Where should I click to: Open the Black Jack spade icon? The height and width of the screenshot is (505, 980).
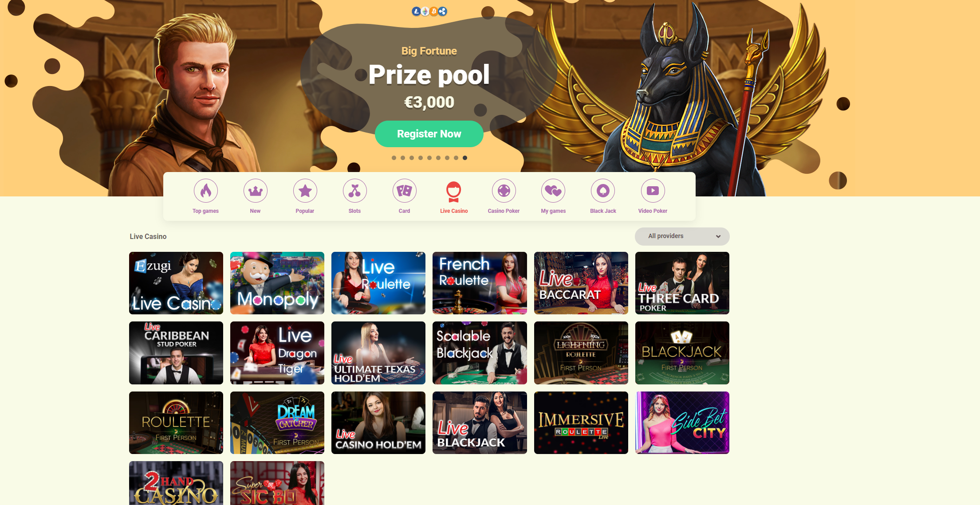(x=603, y=191)
